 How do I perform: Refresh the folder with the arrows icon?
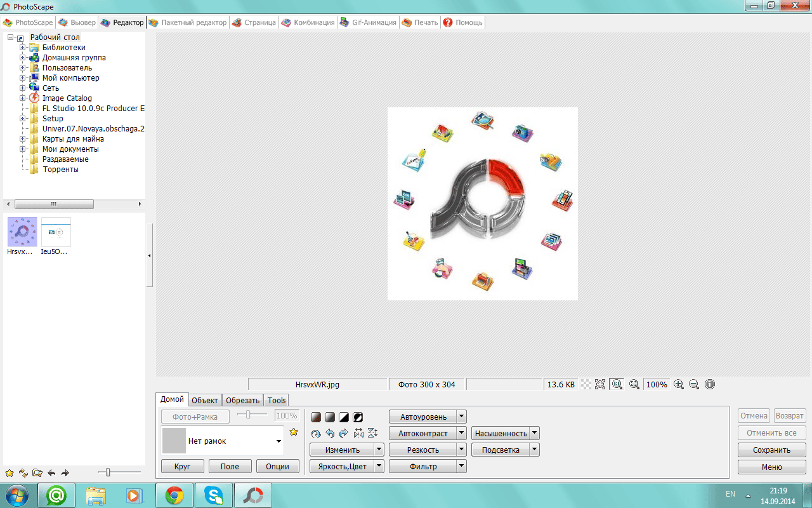coord(23,473)
